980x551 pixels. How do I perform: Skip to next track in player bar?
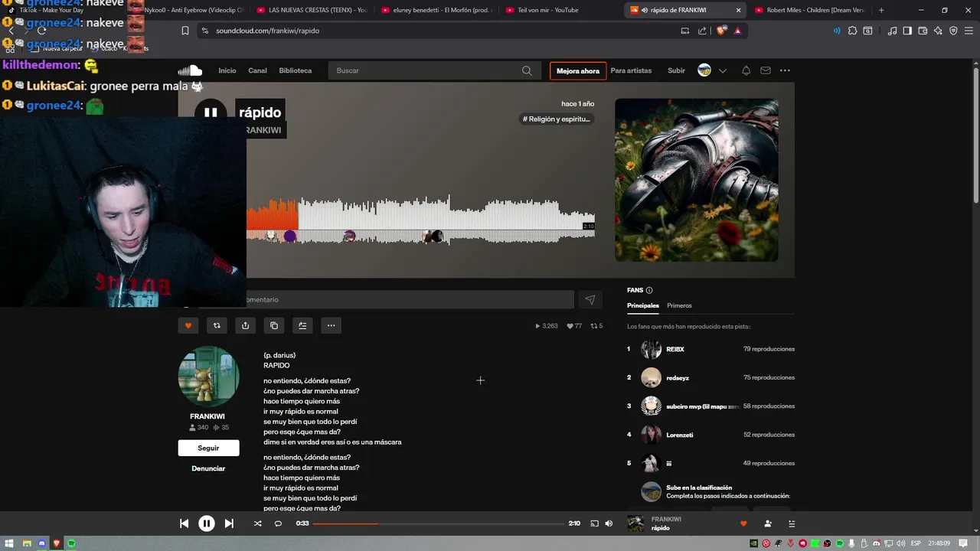pos(229,523)
